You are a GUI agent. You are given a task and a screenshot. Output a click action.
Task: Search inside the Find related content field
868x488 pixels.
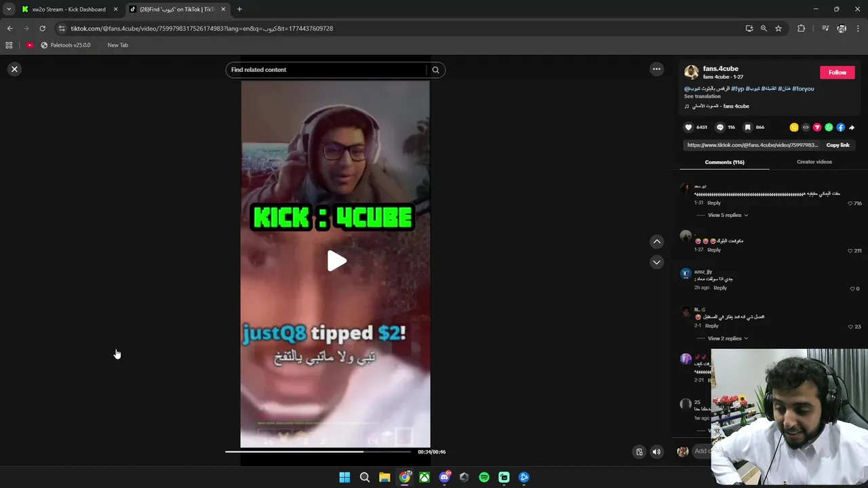click(326, 70)
